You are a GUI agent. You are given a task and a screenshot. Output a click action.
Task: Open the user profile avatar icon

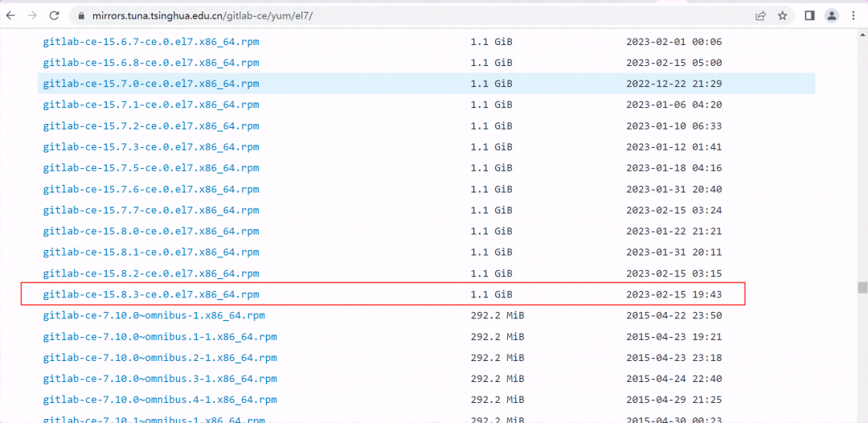click(832, 16)
